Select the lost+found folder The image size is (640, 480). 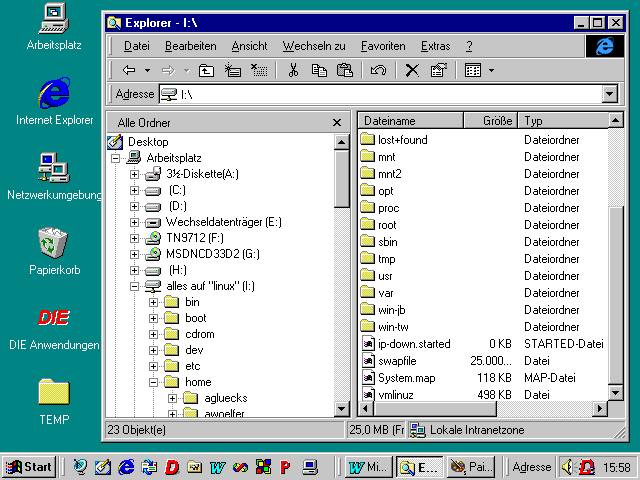pyautogui.click(x=394, y=140)
